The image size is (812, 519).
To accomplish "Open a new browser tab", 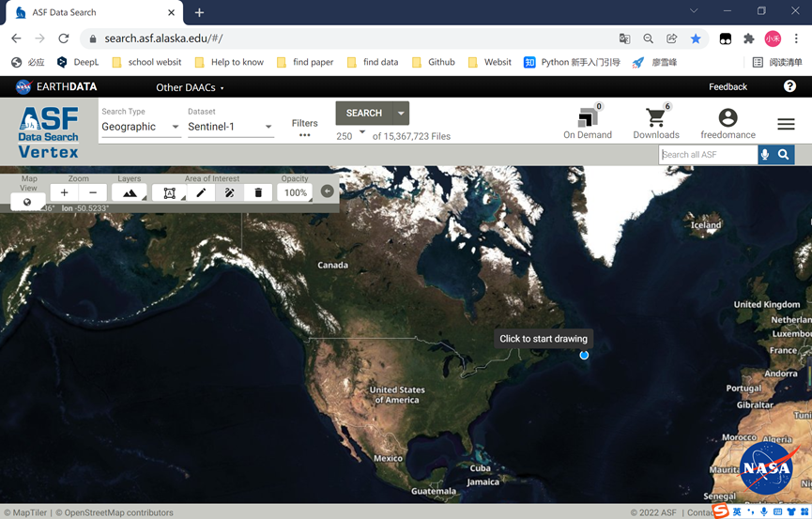I will pyautogui.click(x=199, y=12).
